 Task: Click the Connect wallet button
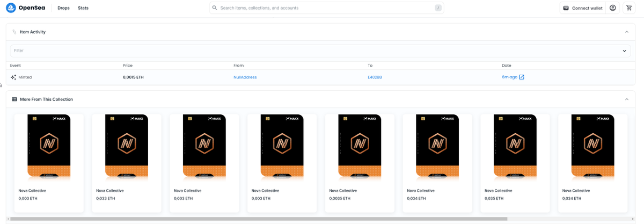click(x=582, y=8)
